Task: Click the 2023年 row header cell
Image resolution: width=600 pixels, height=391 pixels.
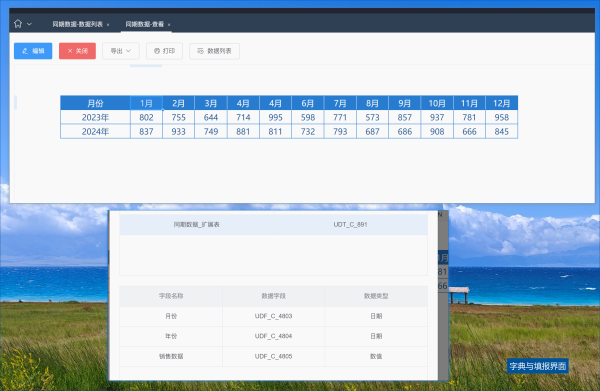Action: point(95,117)
